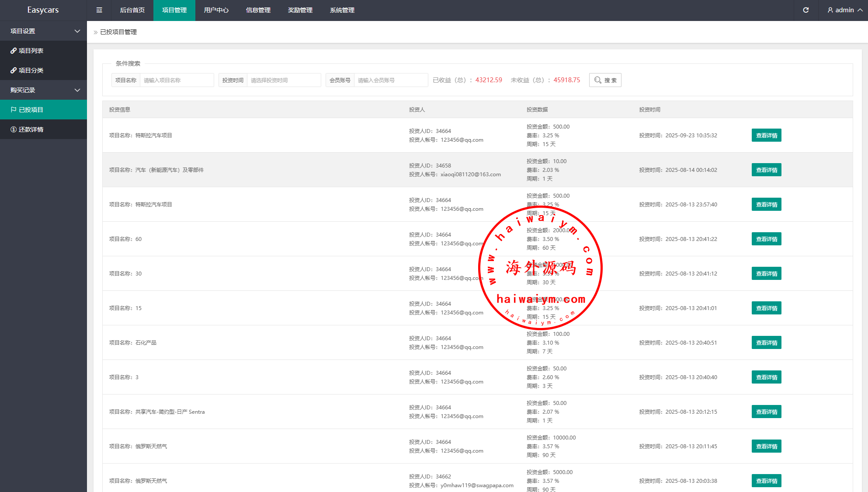Viewport: 868px width, 492px height.
Task: Click the admin user profile icon
Action: point(830,10)
